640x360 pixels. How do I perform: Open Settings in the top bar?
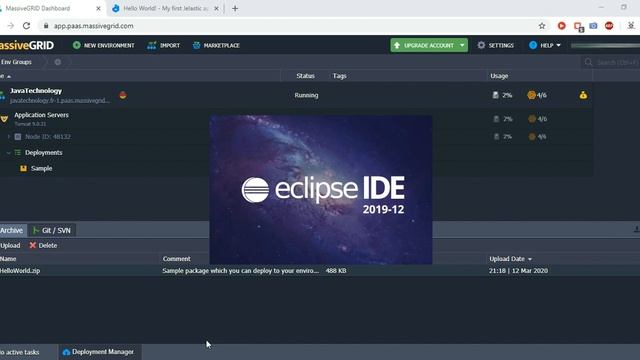tap(496, 45)
